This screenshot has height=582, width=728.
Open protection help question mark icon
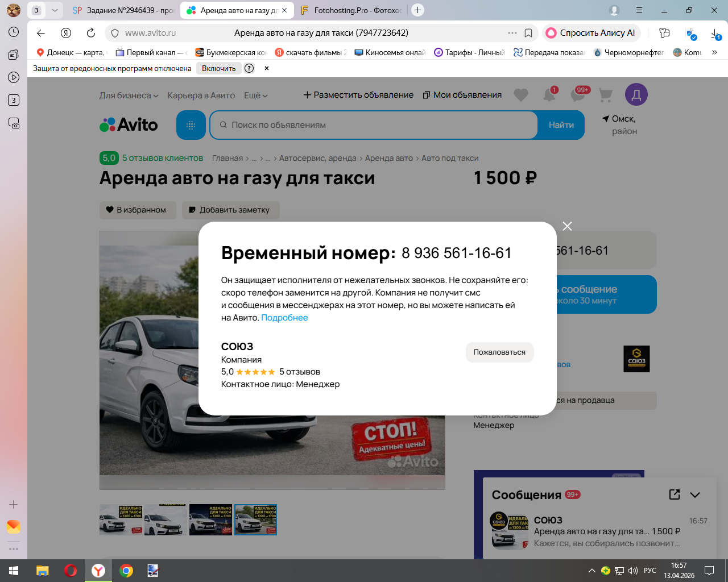pyautogui.click(x=249, y=68)
